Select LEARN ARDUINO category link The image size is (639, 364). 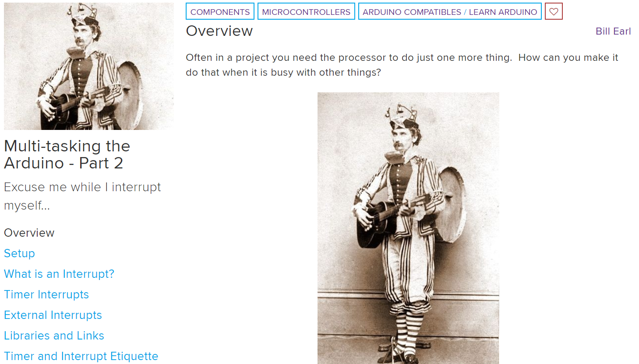click(x=503, y=12)
